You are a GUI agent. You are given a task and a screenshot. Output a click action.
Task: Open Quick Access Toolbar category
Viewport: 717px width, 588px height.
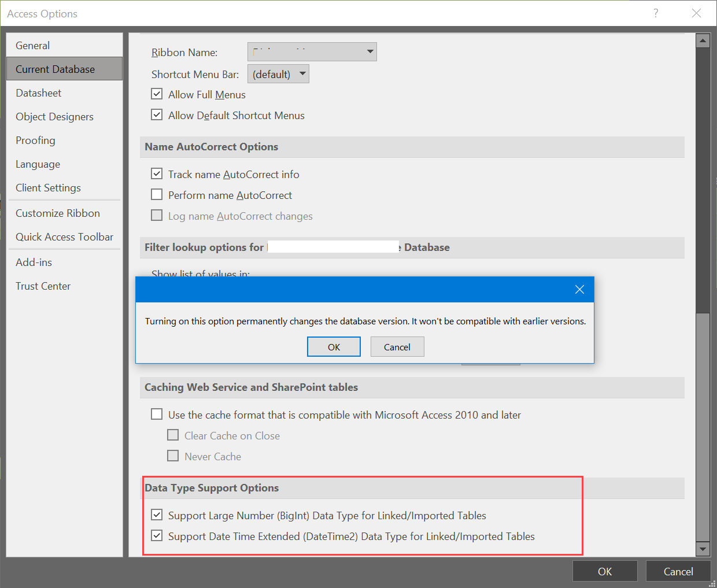[64, 236]
